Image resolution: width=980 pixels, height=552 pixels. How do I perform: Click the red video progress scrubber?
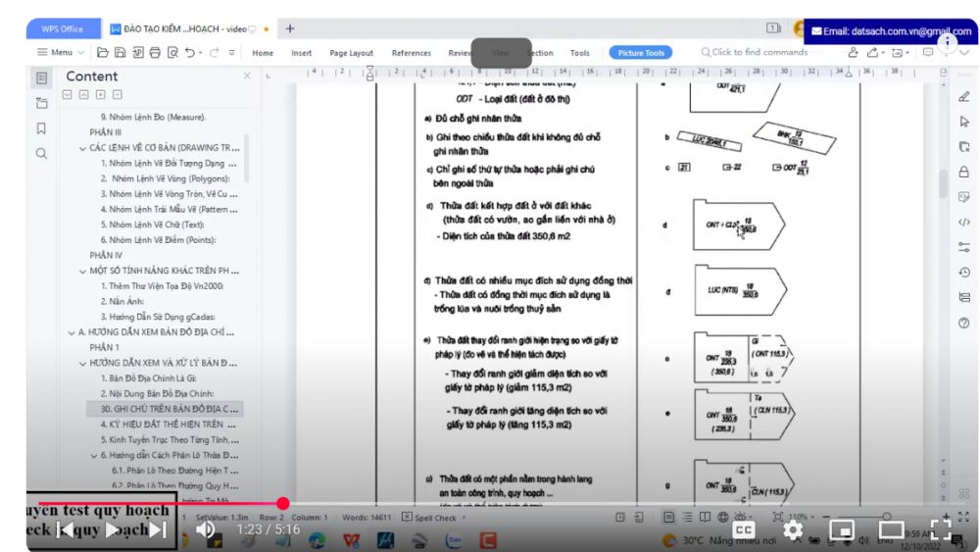coord(283,503)
